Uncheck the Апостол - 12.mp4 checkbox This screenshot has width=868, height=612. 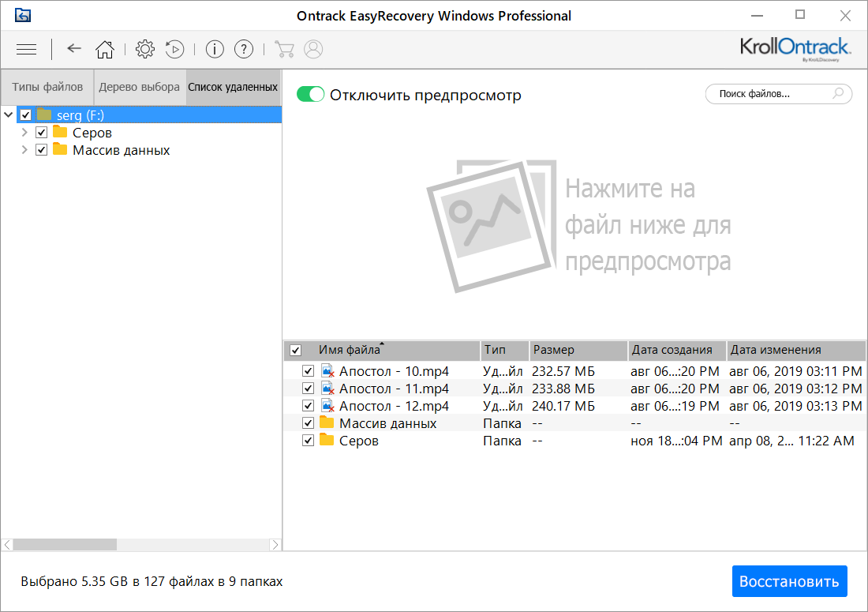coord(309,405)
